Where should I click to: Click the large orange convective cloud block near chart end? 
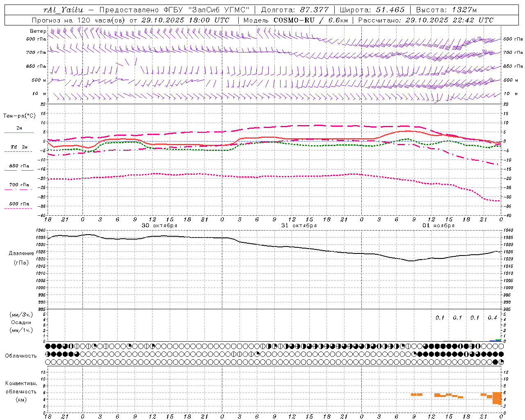[x=497, y=398]
